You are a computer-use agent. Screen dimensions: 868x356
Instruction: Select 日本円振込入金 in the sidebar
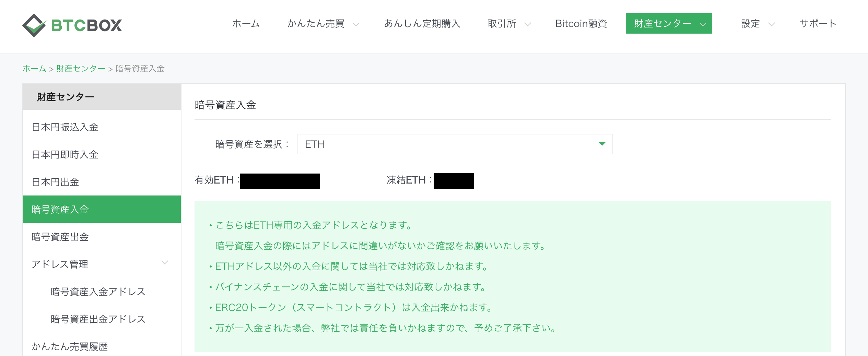(x=102, y=127)
